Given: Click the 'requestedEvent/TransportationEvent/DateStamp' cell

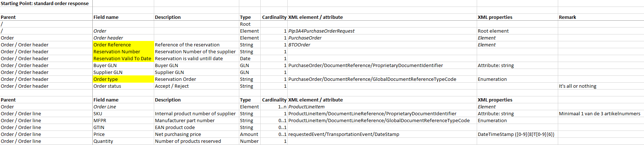Looking at the screenshot, I should (x=344, y=134).
